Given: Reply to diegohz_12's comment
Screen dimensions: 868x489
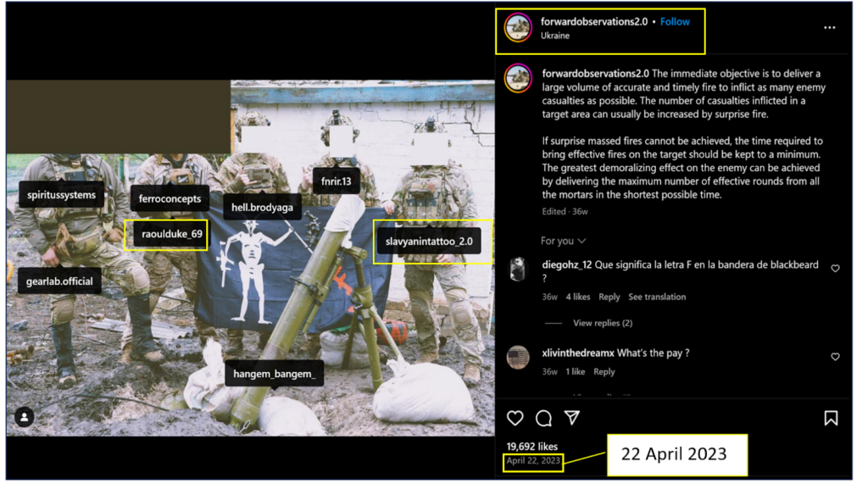Looking at the screenshot, I should point(609,297).
